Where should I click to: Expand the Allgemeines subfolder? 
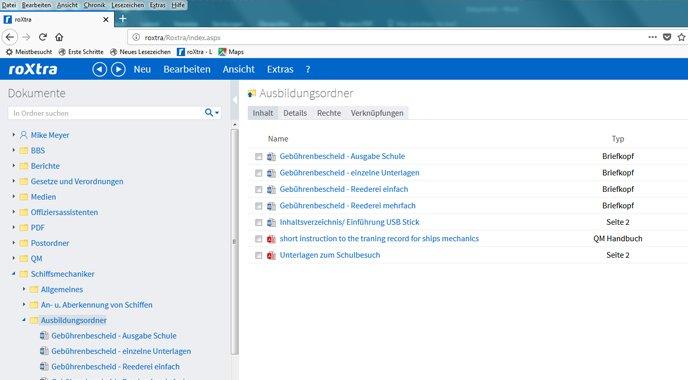click(x=24, y=289)
